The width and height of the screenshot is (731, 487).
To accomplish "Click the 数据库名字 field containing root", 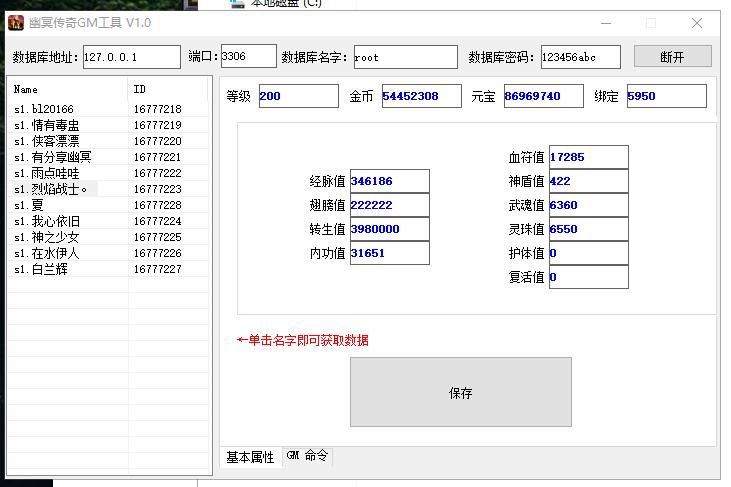I will point(405,57).
